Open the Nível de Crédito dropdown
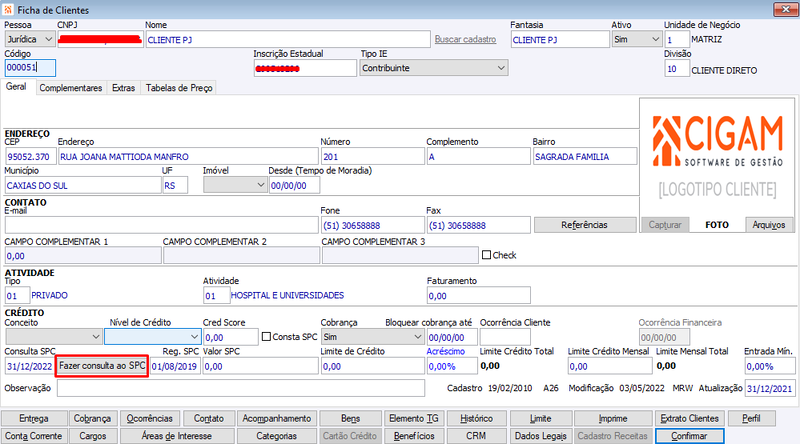 [153, 337]
